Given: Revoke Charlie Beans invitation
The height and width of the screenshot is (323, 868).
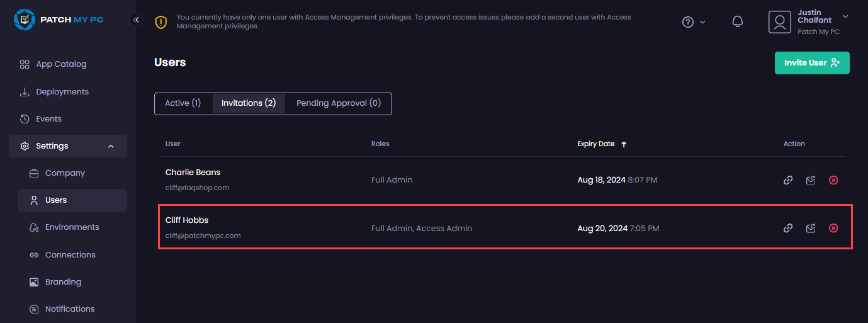Looking at the screenshot, I should [x=833, y=180].
